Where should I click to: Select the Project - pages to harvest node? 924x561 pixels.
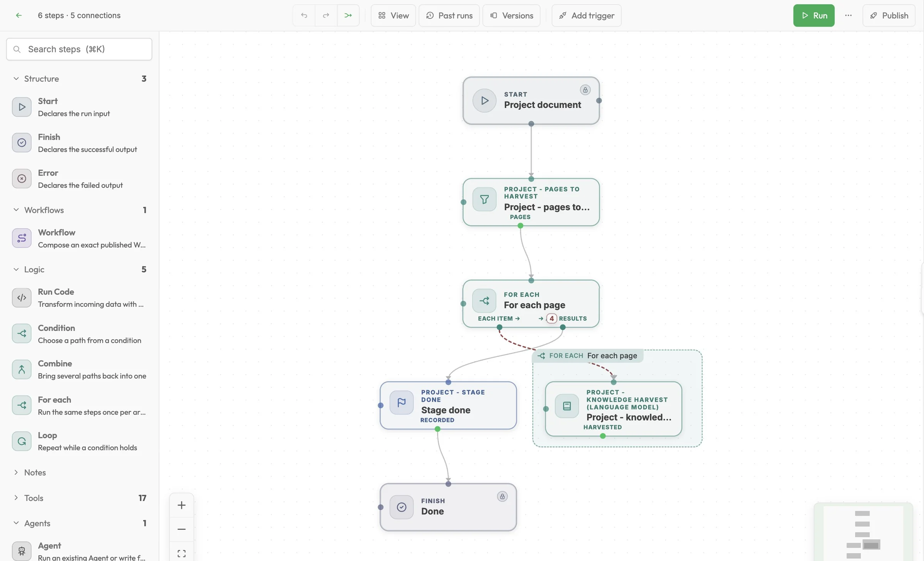coord(531,202)
